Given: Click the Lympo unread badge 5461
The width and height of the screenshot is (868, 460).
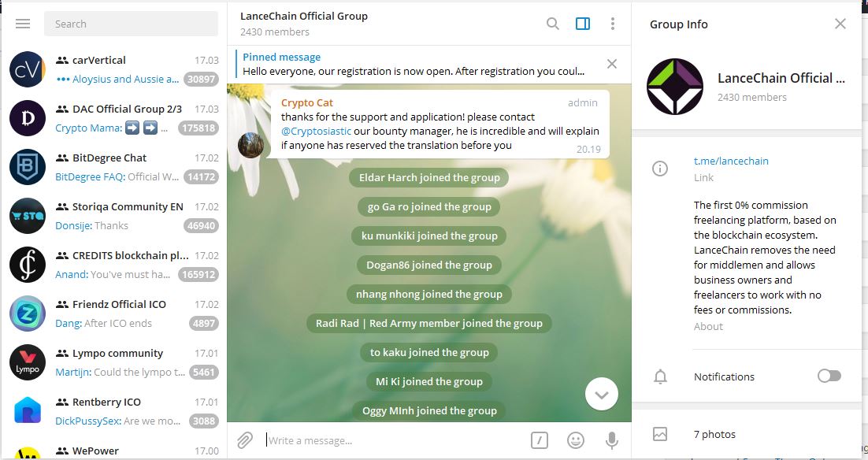Looking at the screenshot, I should pos(204,372).
